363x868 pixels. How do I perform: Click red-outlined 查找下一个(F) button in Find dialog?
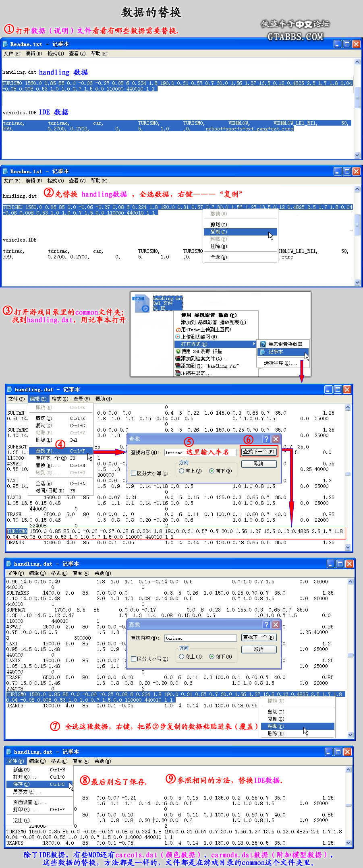click(259, 452)
